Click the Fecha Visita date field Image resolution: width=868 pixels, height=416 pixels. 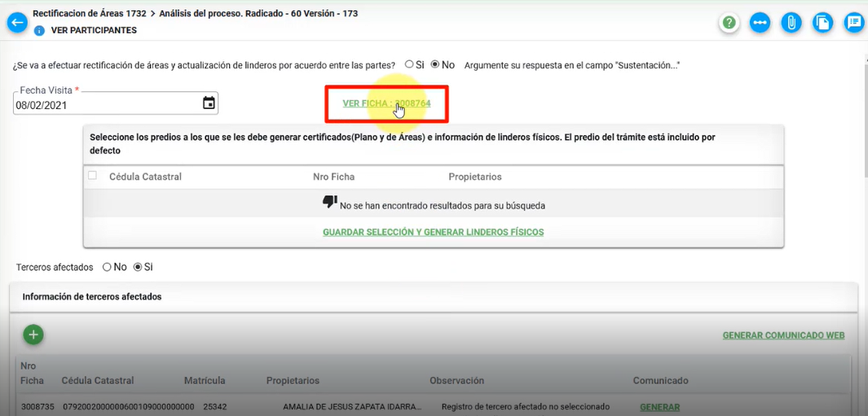tap(104, 105)
